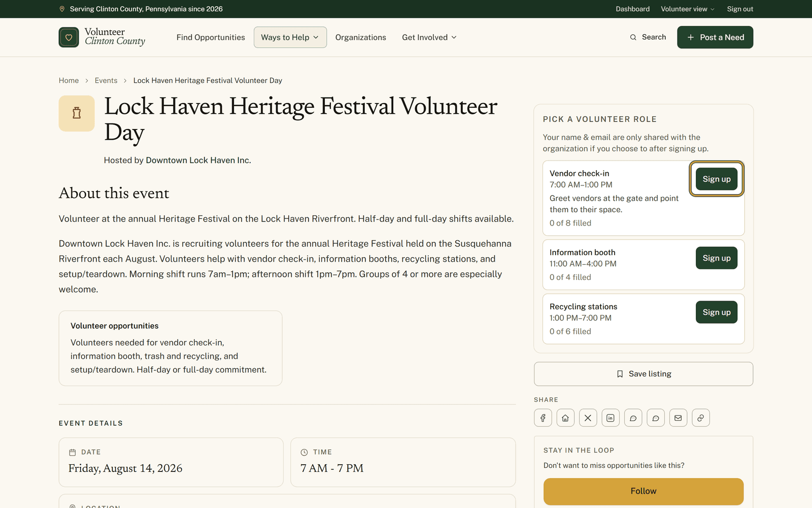Screen dimensions: 812x508
Task: Click the house-shaped share icon
Action: click(565, 418)
